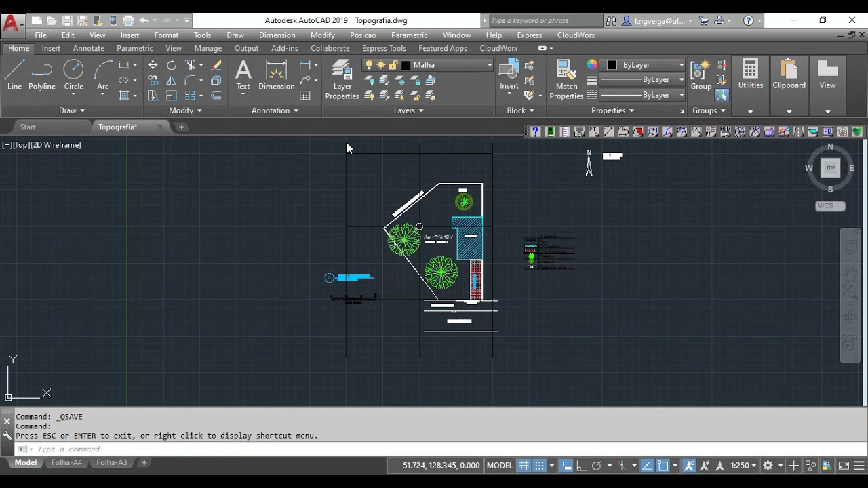Click the ByLayer object color swatch dropdown

pyautogui.click(x=646, y=65)
